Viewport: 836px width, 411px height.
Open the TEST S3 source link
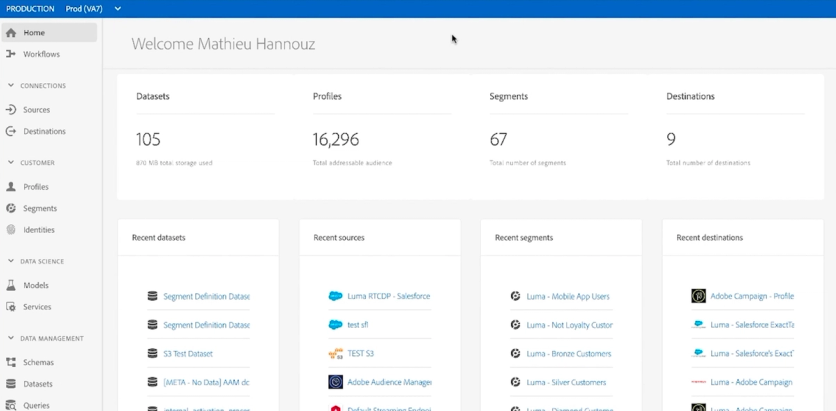(x=360, y=353)
